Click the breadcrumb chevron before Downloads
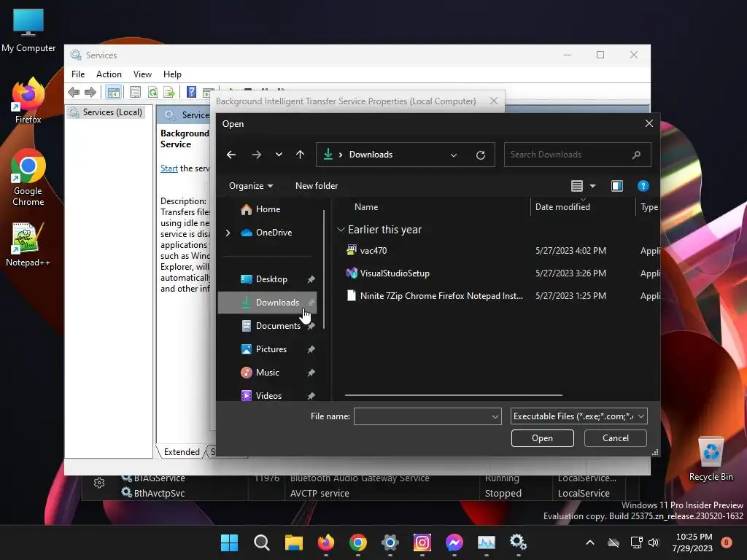The image size is (747, 560). (341, 155)
